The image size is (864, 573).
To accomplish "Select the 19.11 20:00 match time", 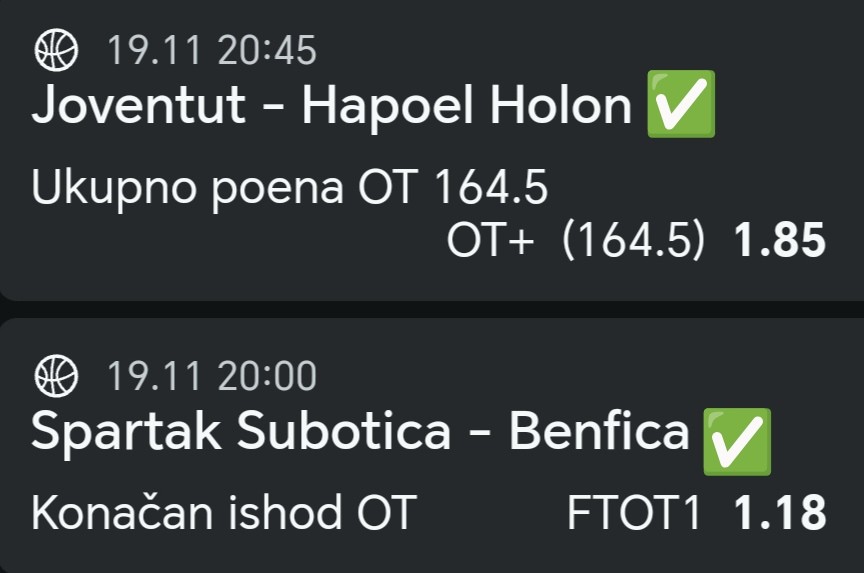I will click(x=211, y=377).
